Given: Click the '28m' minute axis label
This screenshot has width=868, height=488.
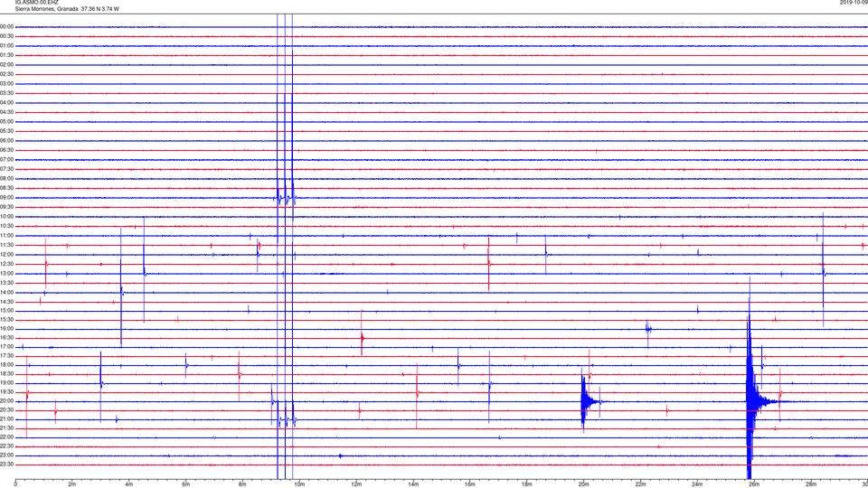Looking at the screenshot, I should tap(810, 484).
